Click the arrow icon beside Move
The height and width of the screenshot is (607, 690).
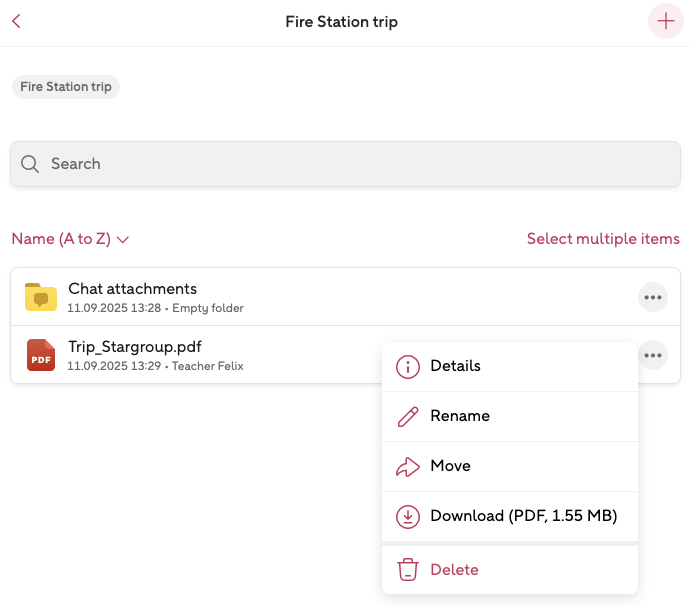coord(407,467)
